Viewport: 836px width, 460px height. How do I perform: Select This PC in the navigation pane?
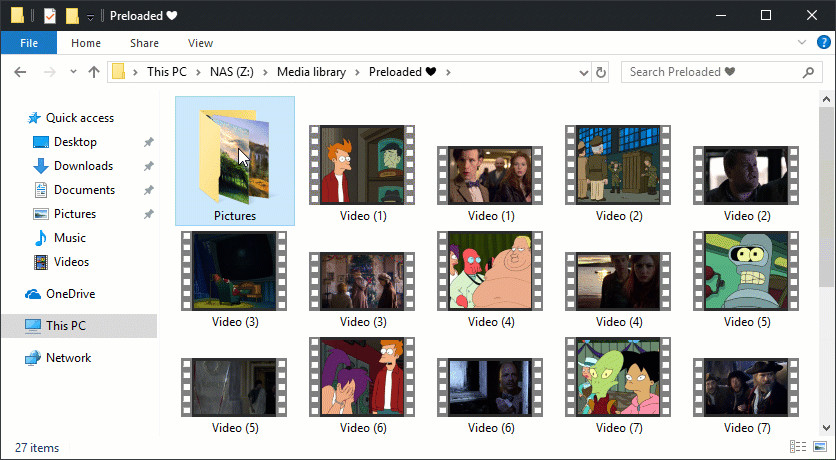(79, 326)
